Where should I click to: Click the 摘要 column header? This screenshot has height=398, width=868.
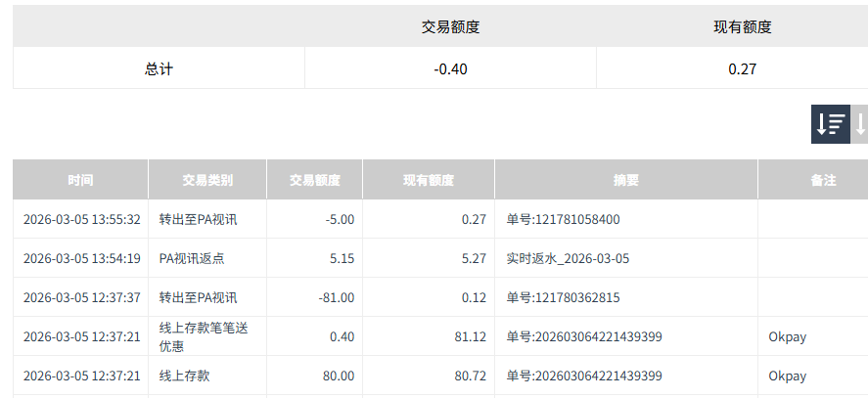click(x=625, y=180)
